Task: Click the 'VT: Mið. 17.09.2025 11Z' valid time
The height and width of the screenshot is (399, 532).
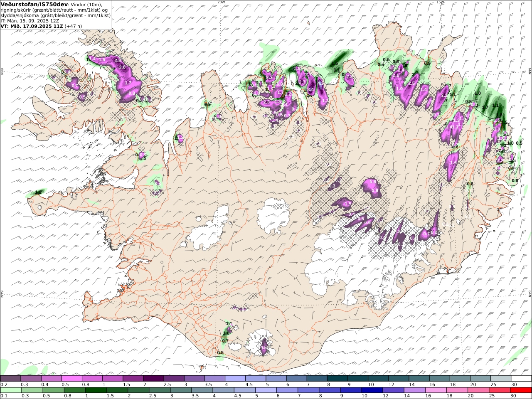Action: pyautogui.click(x=32, y=26)
